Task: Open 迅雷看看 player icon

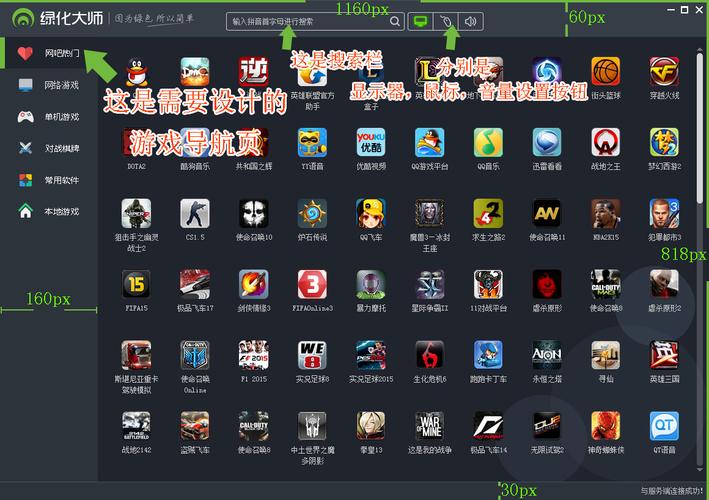Action: click(x=547, y=142)
